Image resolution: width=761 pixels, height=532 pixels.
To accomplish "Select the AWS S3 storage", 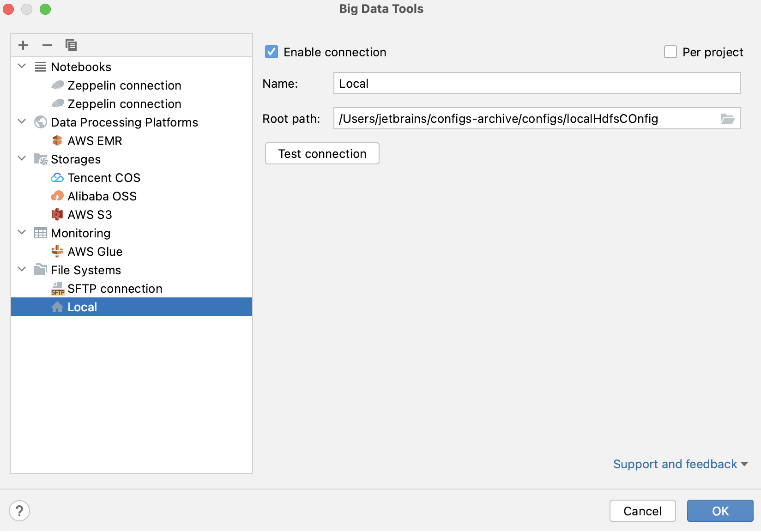I will pos(90,215).
